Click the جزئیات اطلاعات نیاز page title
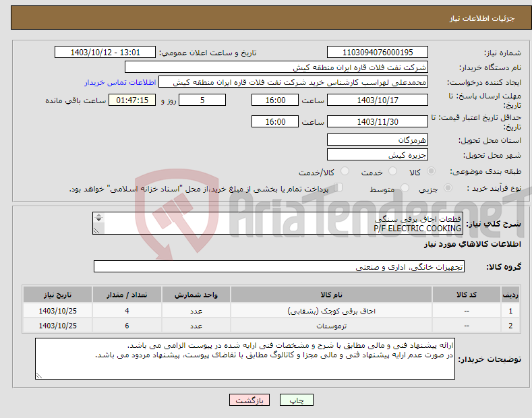The image size is (532, 418). (x=482, y=18)
